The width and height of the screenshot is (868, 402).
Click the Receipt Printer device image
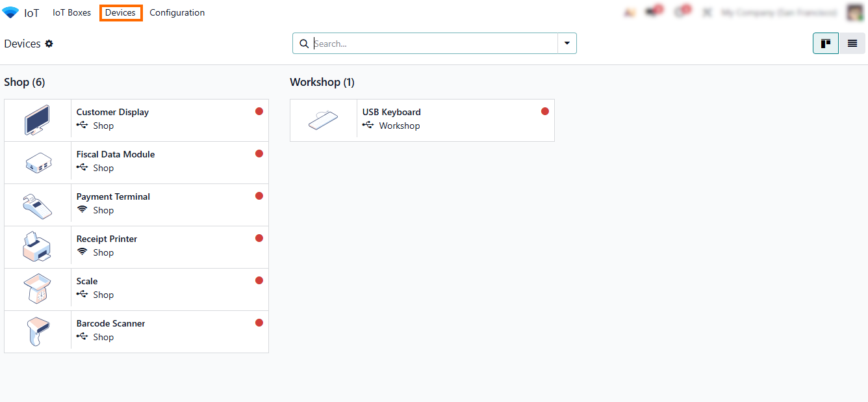37,247
